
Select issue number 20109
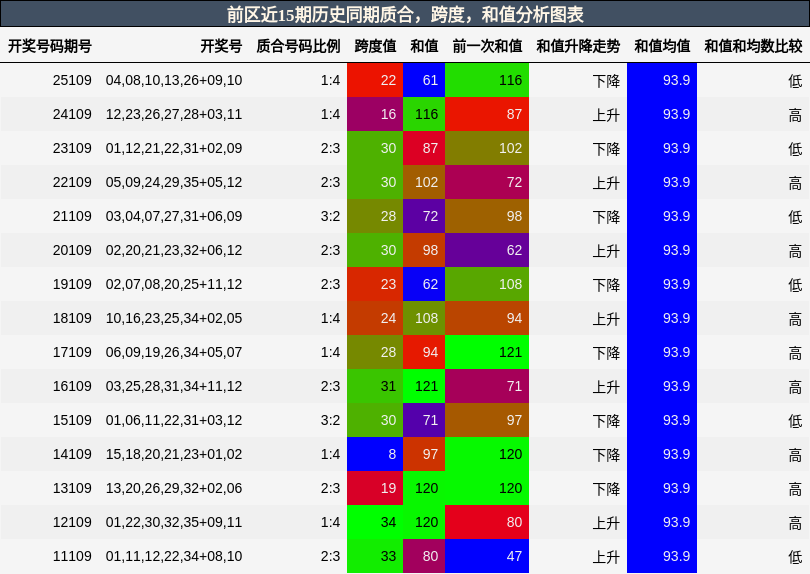click(72, 251)
